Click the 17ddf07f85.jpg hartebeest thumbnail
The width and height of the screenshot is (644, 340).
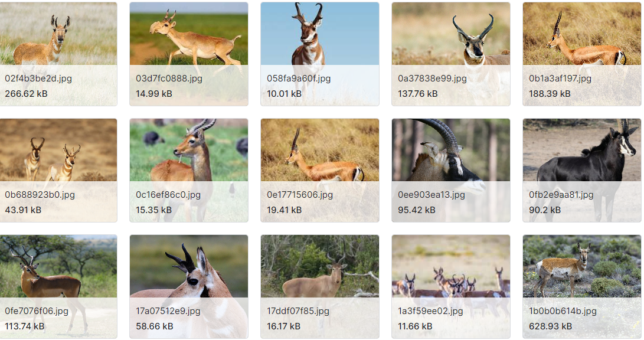pyautogui.click(x=320, y=287)
